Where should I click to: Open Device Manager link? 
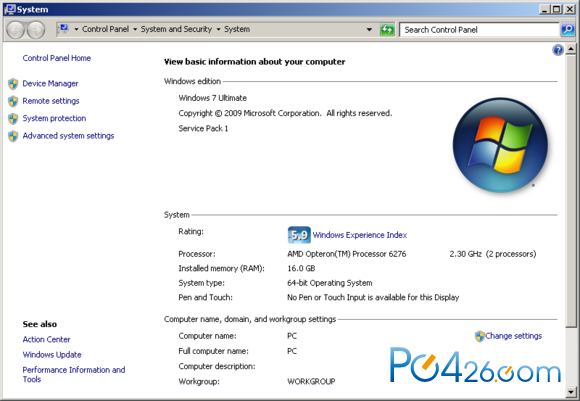pyautogui.click(x=50, y=84)
